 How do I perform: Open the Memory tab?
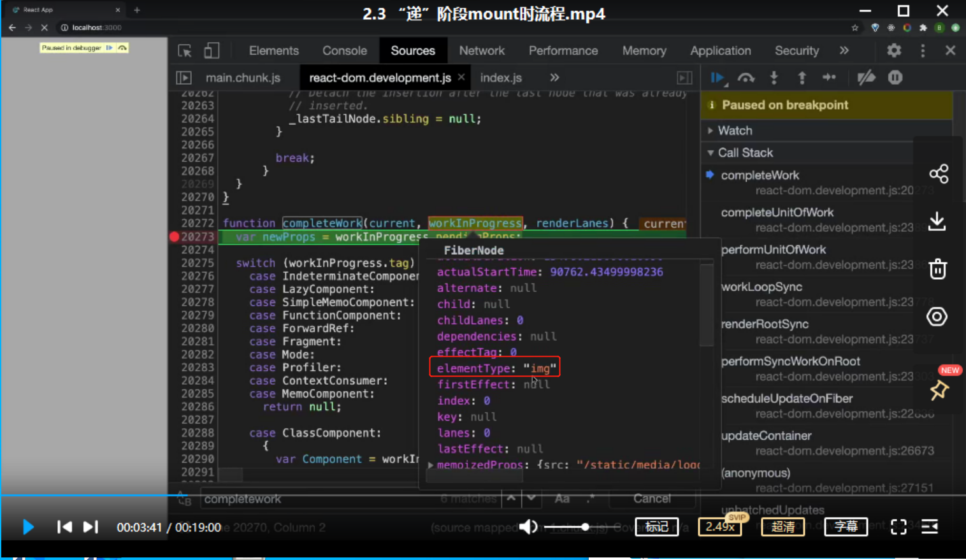click(x=644, y=51)
